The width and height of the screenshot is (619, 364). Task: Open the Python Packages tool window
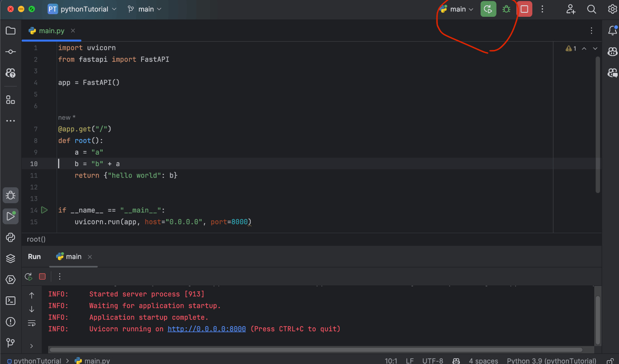pos(11,258)
